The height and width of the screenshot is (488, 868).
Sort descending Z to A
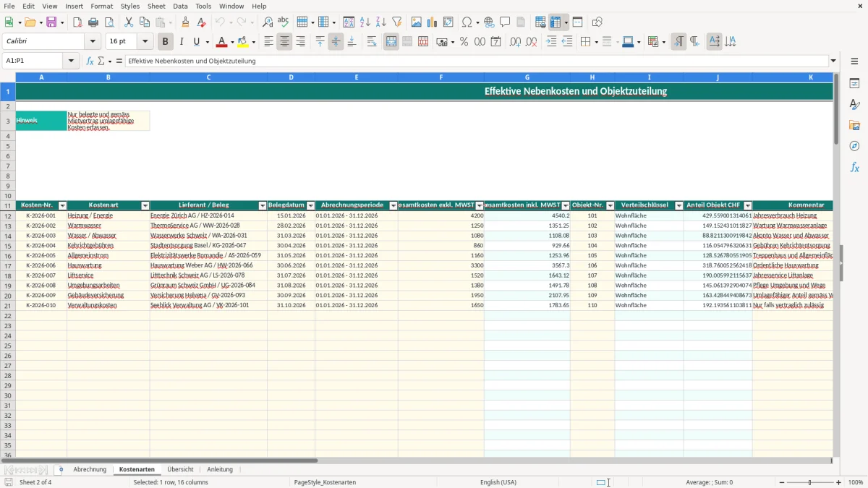tap(381, 22)
